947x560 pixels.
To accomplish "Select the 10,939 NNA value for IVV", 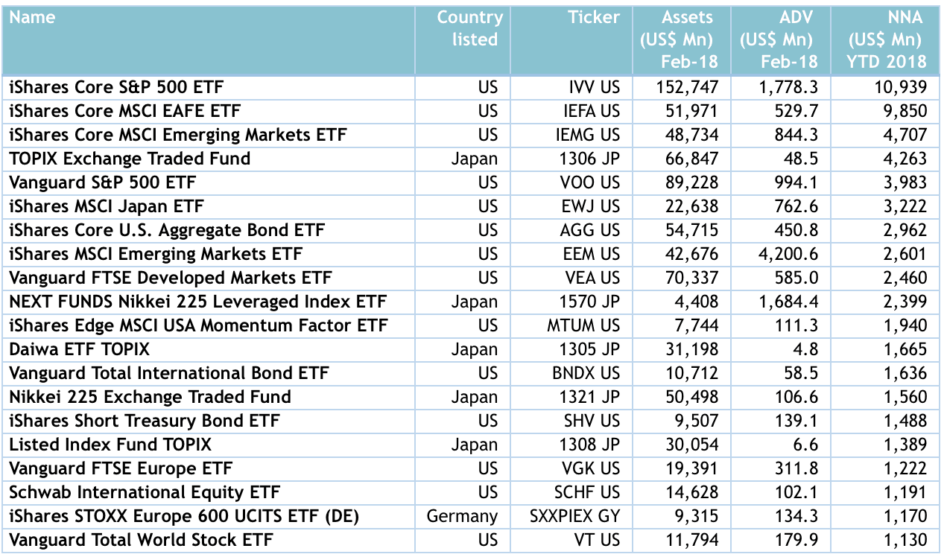I will (901, 87).
